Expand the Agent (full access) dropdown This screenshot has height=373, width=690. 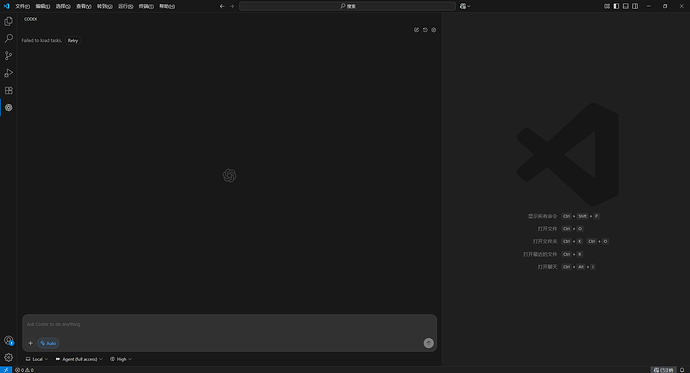[79, 359]
